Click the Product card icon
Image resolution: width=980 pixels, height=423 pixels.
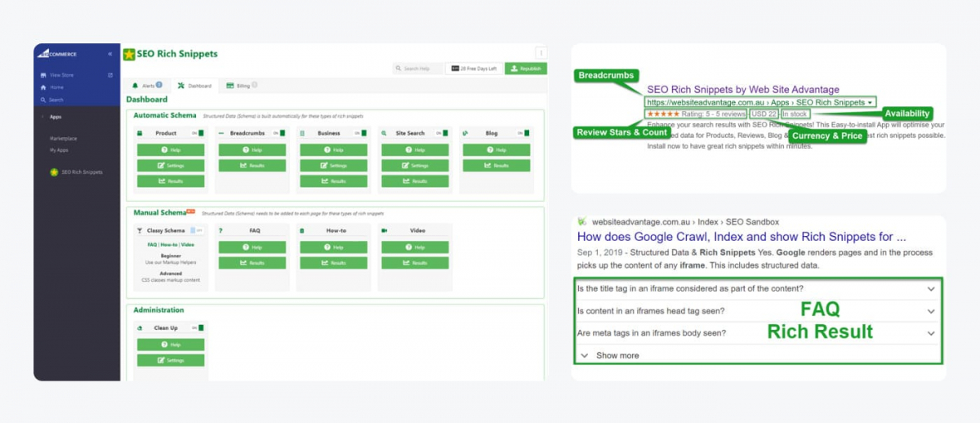pyautogui.click(x=140, y=133)
